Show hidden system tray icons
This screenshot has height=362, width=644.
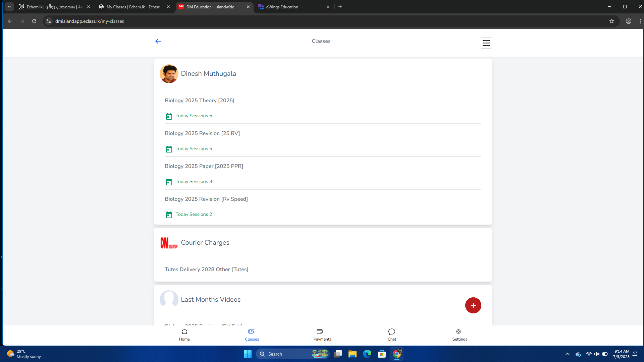pos(568,354)
